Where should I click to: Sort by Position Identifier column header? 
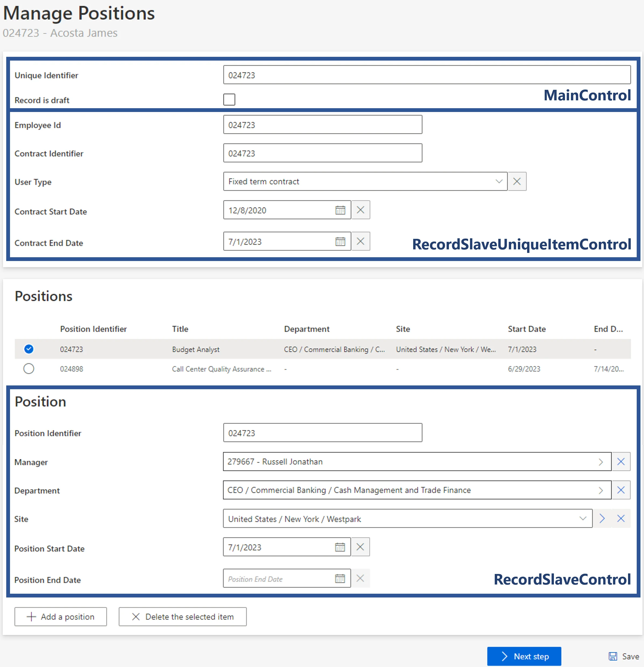tap(93, 329)
